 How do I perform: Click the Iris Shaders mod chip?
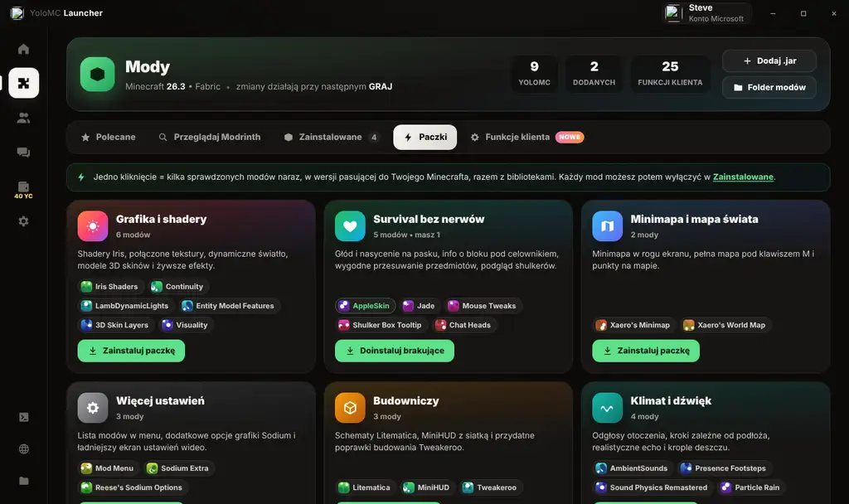(110, 286)
